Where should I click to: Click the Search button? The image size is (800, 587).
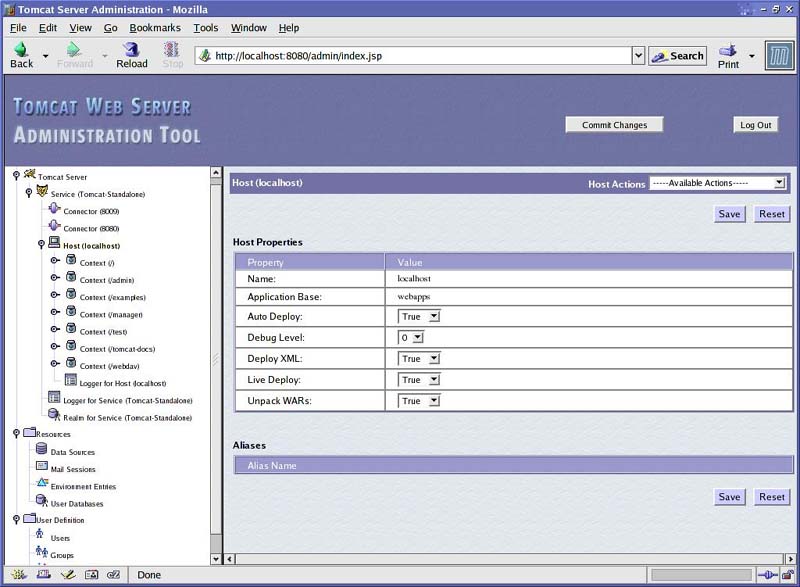[678, 56]
